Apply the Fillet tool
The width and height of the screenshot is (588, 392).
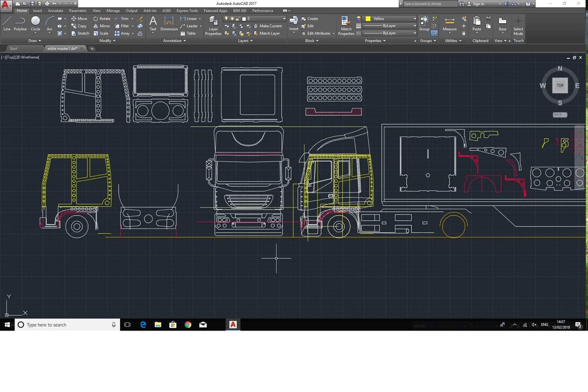pos(122,26)
